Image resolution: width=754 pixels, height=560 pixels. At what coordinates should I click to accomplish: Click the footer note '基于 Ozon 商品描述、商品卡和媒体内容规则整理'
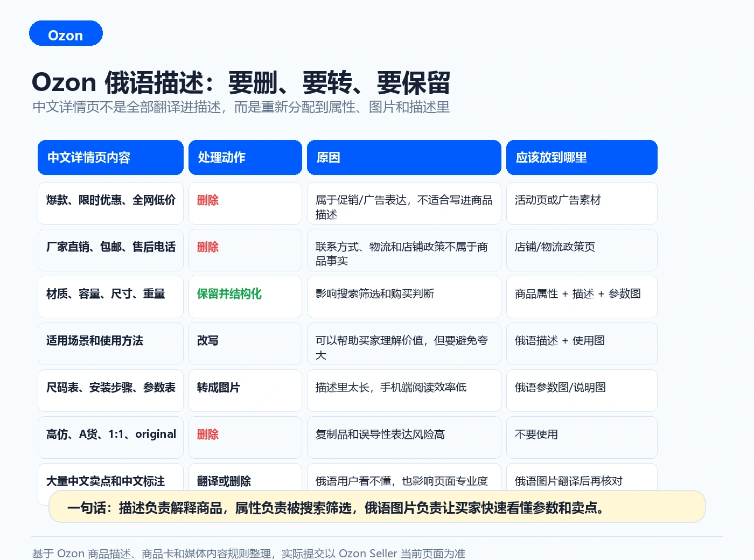pyautogui.click(x=249, y=554)
